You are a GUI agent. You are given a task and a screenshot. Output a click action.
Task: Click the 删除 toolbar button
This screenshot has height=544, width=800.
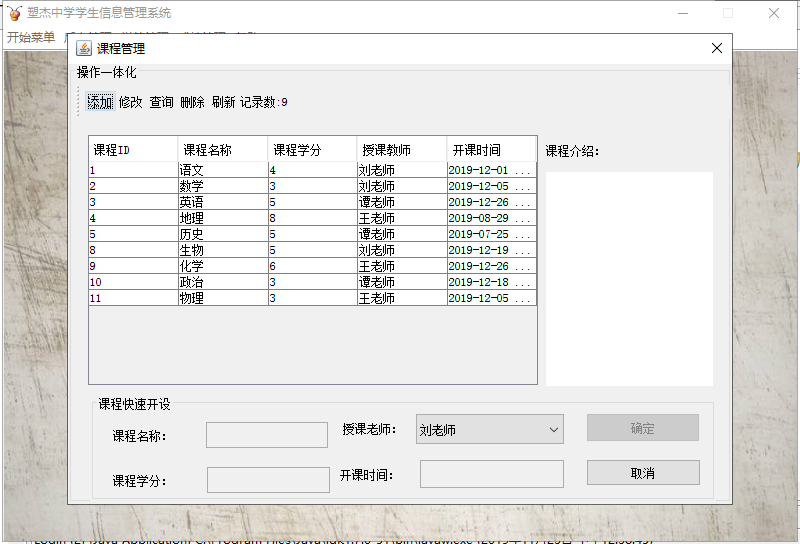(x=192, y=102)
